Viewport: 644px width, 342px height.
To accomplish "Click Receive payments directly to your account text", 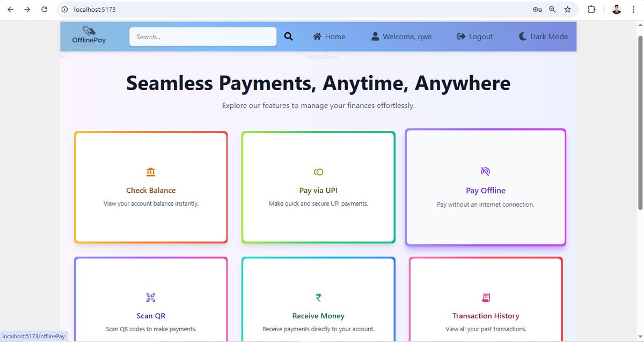I will click(318, 329).
